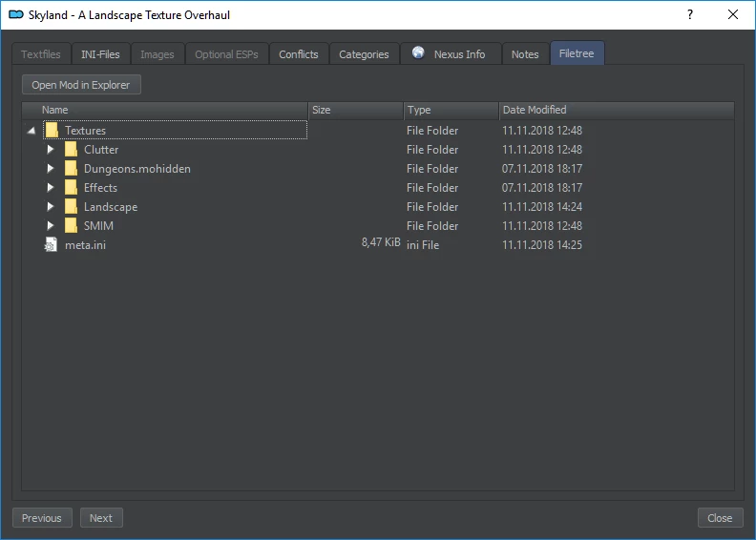Click the Nexus Info globe icon
The width and height of the screenshot is (756, 540).
tap(418, 52)
